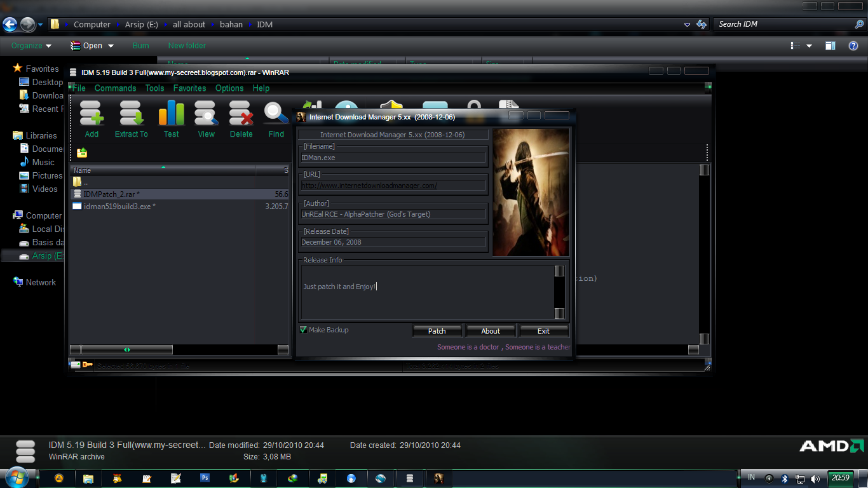The width and height of the screenshot is (868, 488).
Task: Switch to WinRAR taskbar button
Action: pyautogui.click(x=409, y=478)
